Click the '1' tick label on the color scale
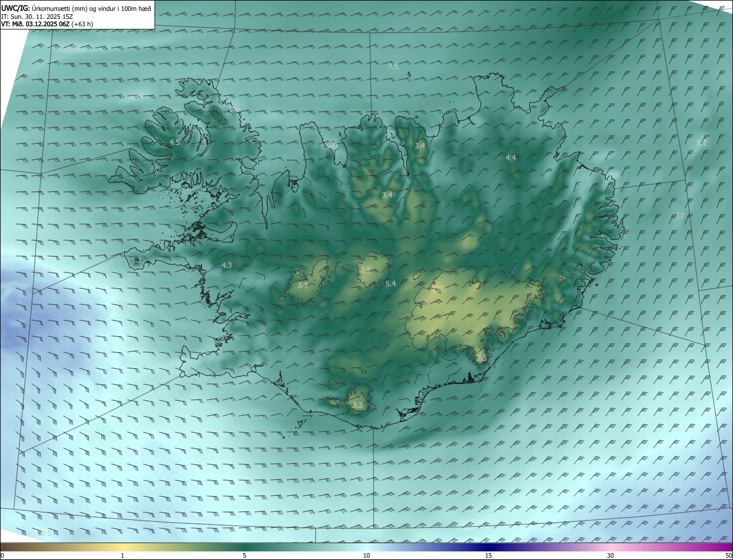Image resolution: width=733 pixels, height=560 pixels. click(x=123, y=555)
